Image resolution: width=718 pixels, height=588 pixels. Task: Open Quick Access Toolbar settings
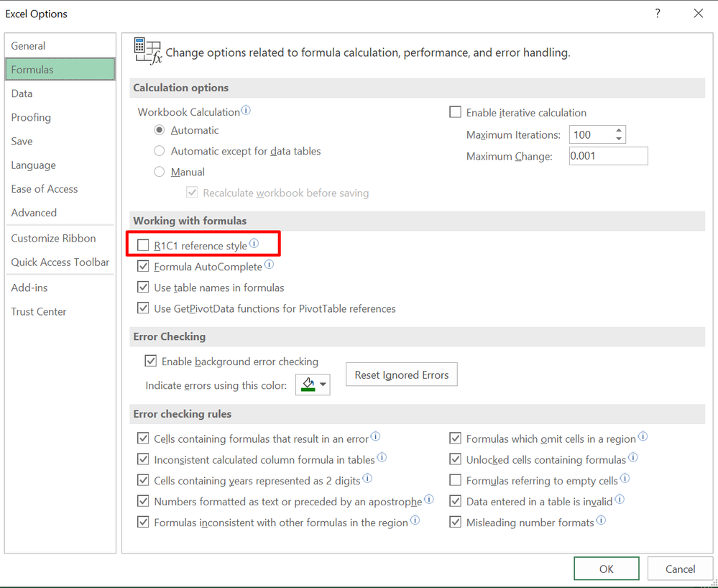click(x=60, y=262)
